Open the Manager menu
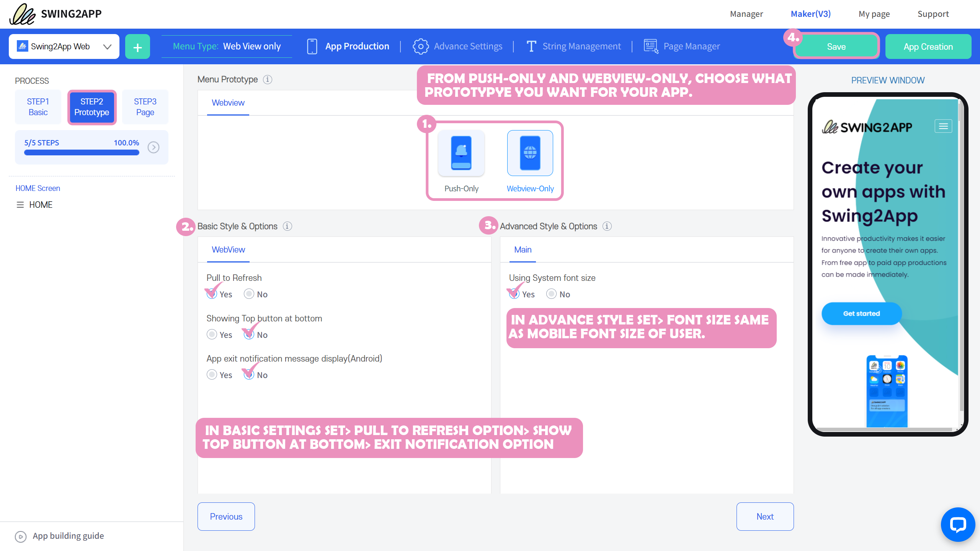 pos(746,14)
